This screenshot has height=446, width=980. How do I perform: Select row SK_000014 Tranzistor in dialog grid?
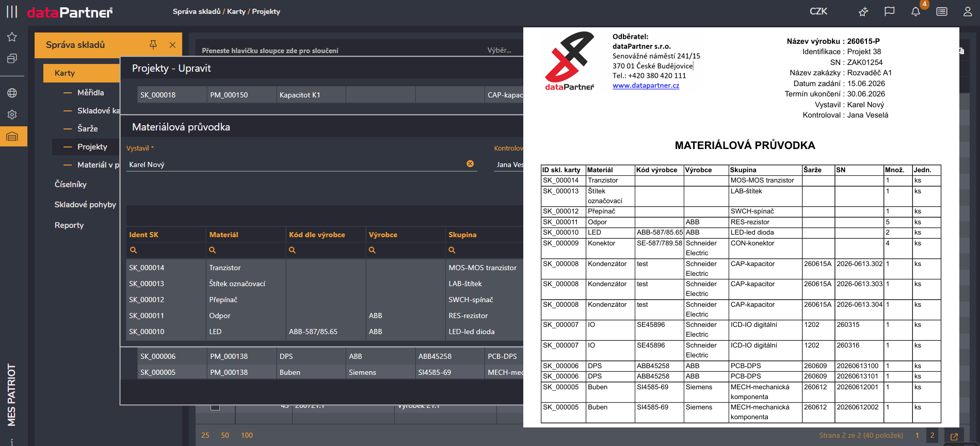point(325,268)
